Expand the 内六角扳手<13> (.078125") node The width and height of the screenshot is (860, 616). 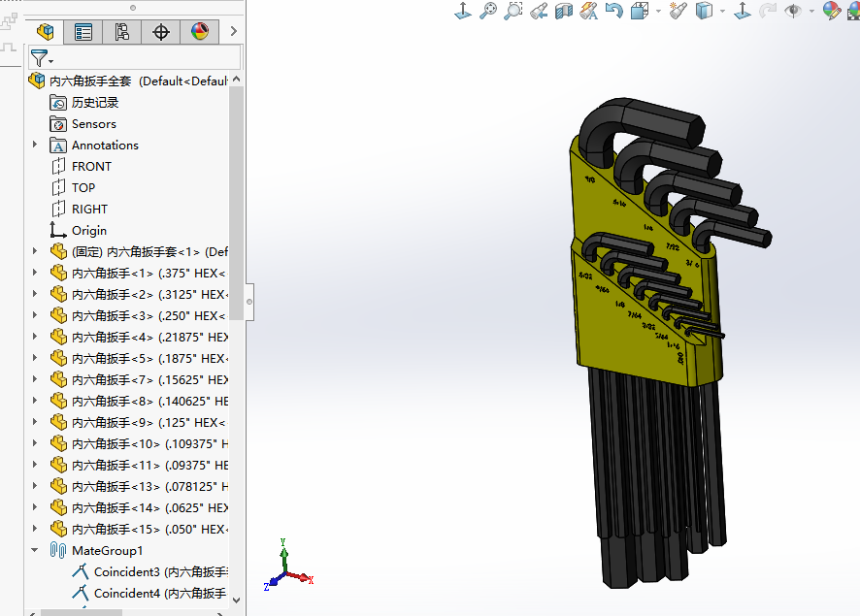coord(35,487)
